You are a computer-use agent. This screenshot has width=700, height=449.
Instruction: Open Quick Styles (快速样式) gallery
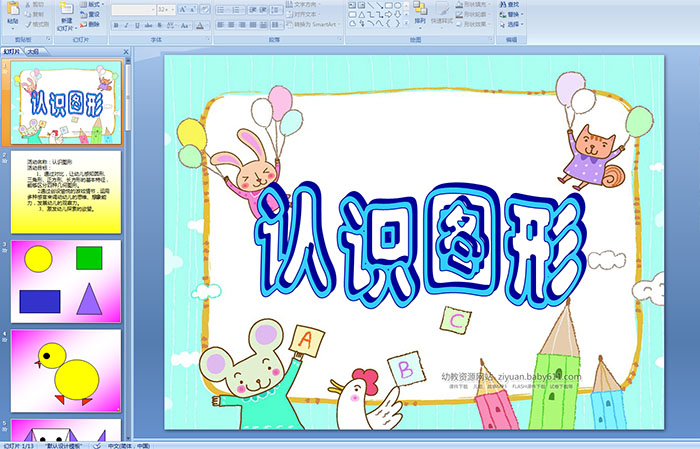coord(442,15)
